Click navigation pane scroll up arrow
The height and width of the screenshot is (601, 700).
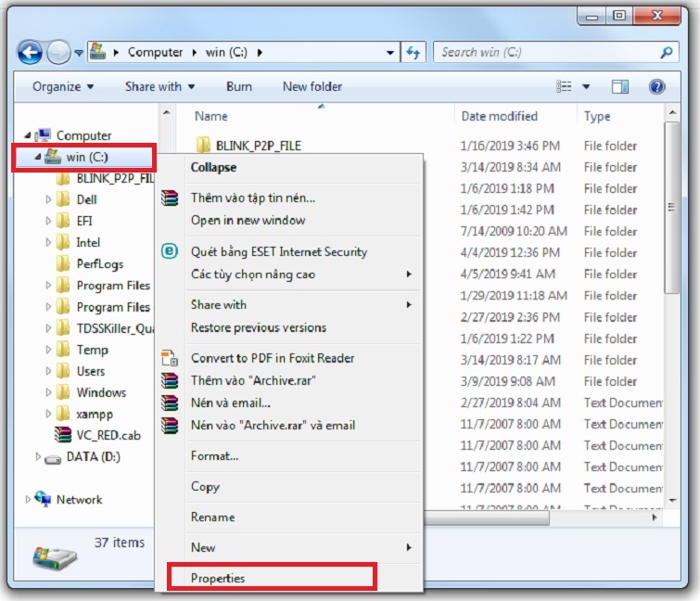pos(167,112)
